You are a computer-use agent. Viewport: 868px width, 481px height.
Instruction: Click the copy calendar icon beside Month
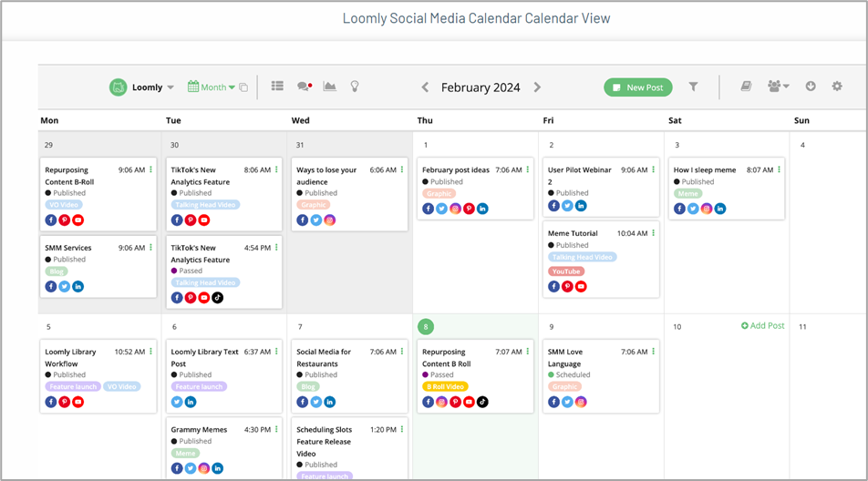243,87
